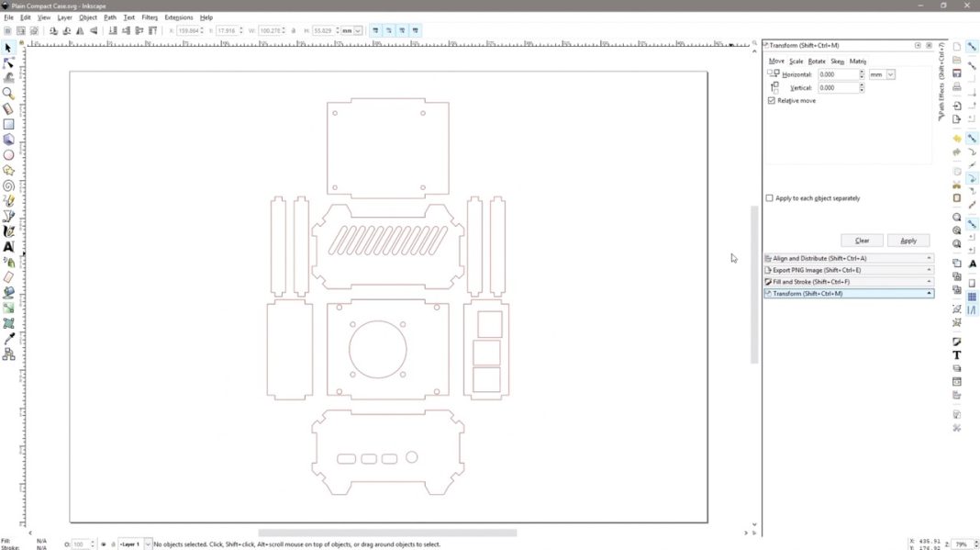Select the Star tool
The width and height of the screenshot is (980, 550).
(x=7, y=170)
